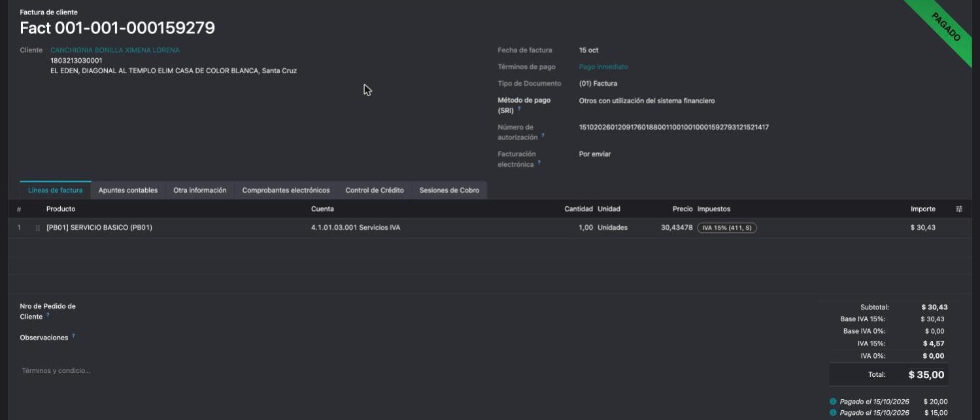Viewport: 980px width, 420px height.
Task: Show the Comprobantes electrónicos tab
Action: point(286,190)
